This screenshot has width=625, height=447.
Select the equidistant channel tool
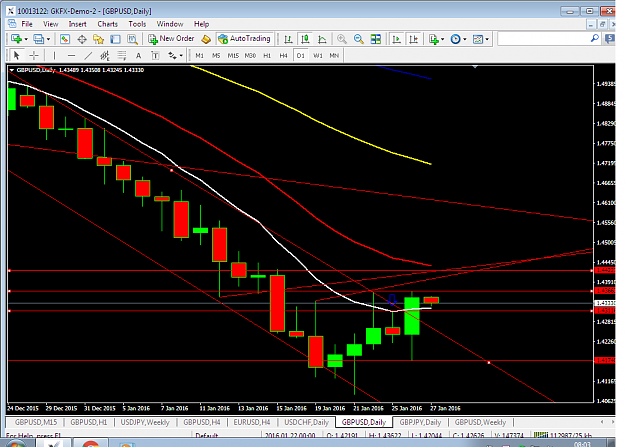(105, 55)
